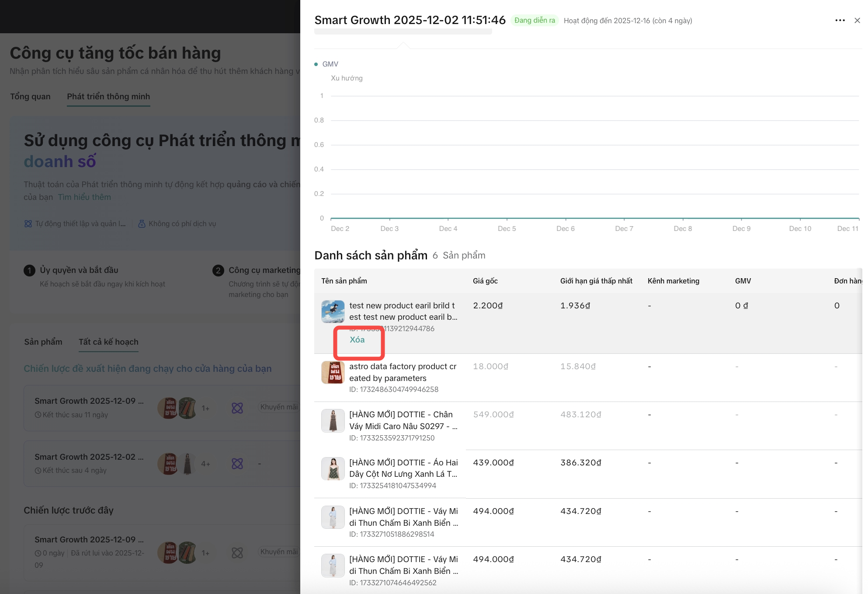Image resolution: width=868 pixels, height=594 pixels.
Task: Open the Tìm hiểu thêm link
Action: point(84,197)
